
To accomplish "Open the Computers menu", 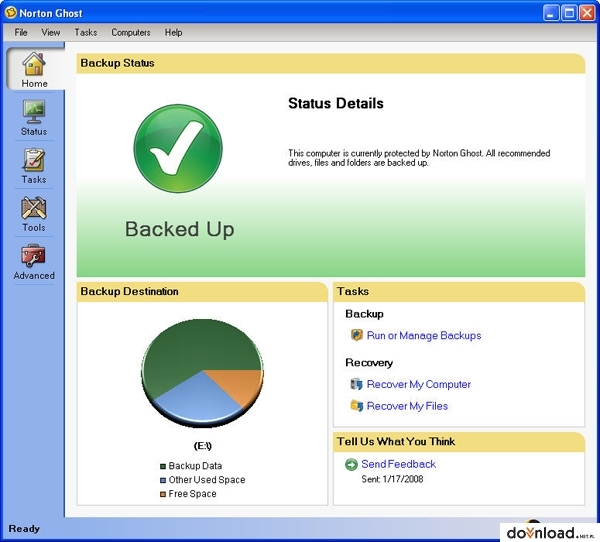I will pos(131,33).
